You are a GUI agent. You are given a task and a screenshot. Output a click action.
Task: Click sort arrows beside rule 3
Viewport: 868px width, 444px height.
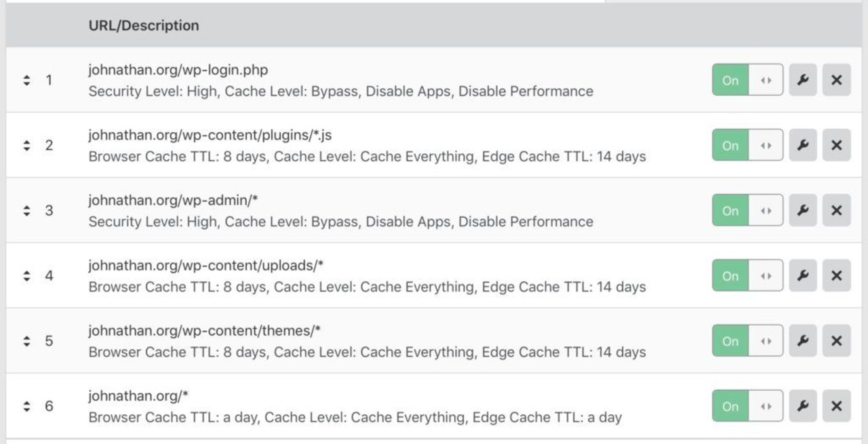(26, 210)
